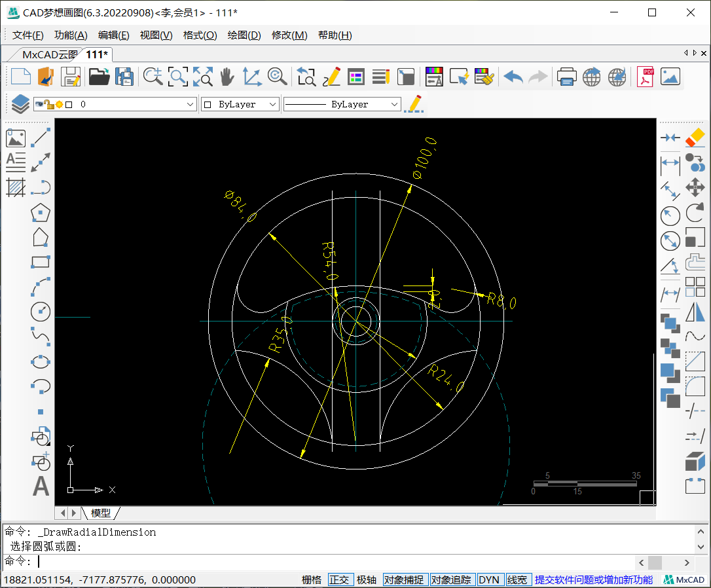This screenshot has width=711, height=588.
Task: Select the Linear dimension tool
Action: coord(670,166)
